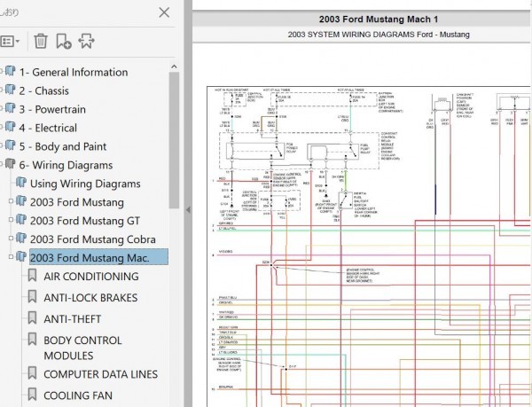Click the fuel pump relay in diagram
Viewport: 532px width, 407px height.
pos(332,152)
